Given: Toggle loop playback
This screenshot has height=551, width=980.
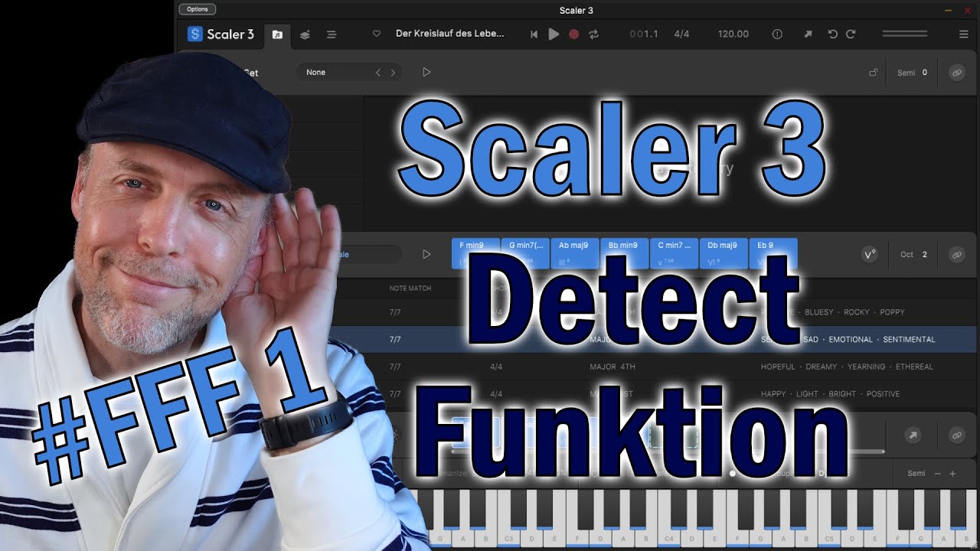Looking at the screenshot, I should pos(593,34).
